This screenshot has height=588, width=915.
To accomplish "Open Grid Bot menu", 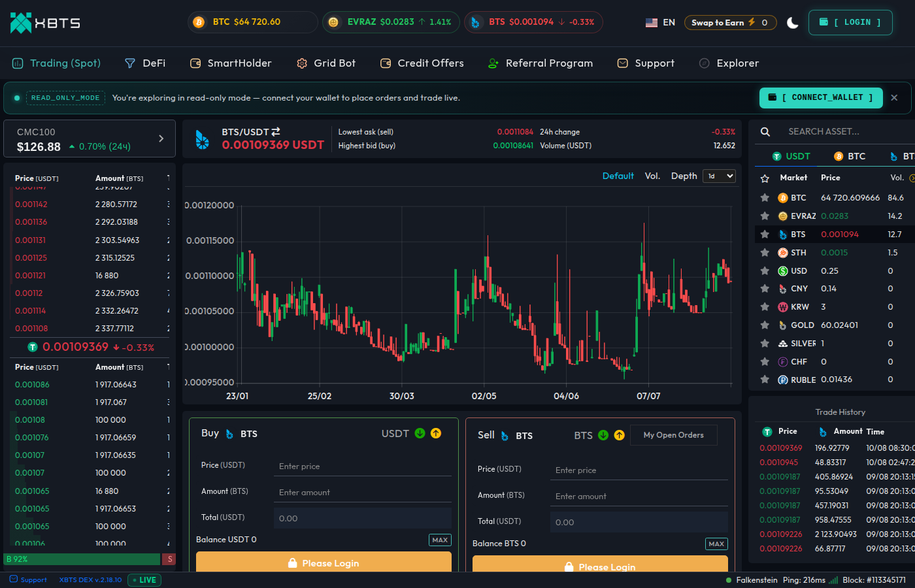I will pyautogui.click(x=326, y=63).
